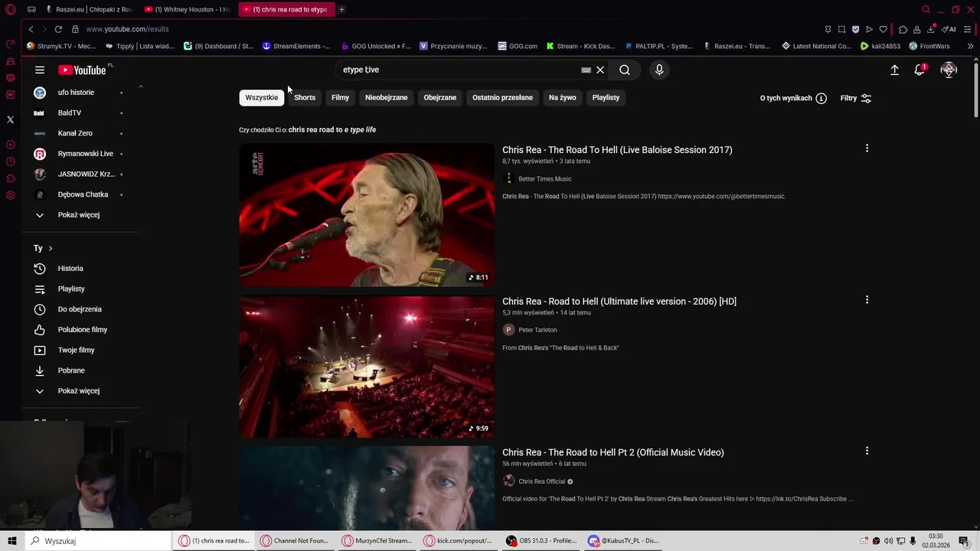Image resolution: width=980 pixels, height=551 pixels.
Task: Play the Baloise Session 8:11 thumbnail
Action: point(367,215)
